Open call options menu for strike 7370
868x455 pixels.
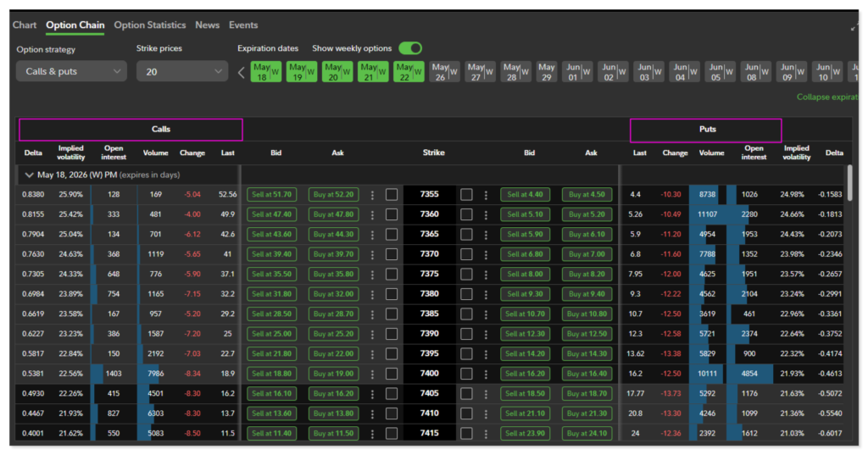point(373,255)
